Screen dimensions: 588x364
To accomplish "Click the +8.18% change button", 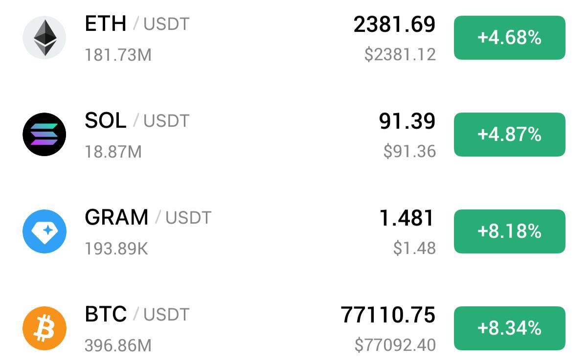I will click(509, 231).
